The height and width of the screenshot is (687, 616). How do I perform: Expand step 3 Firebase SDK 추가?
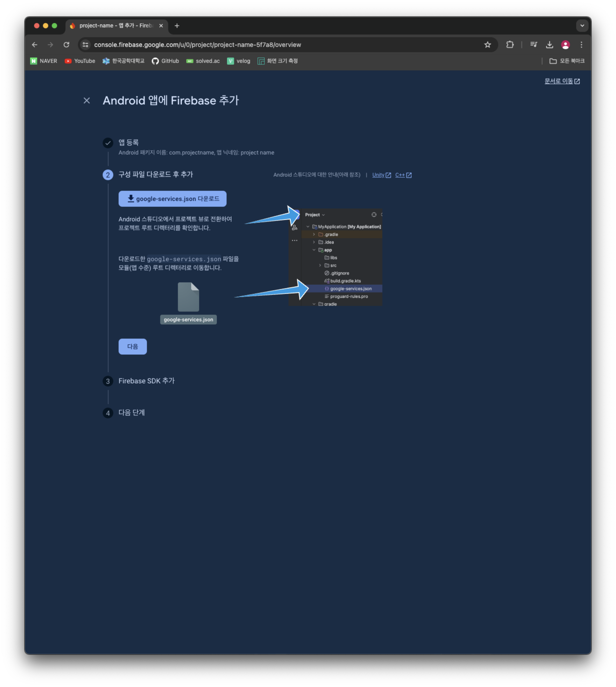pos(146,381)
